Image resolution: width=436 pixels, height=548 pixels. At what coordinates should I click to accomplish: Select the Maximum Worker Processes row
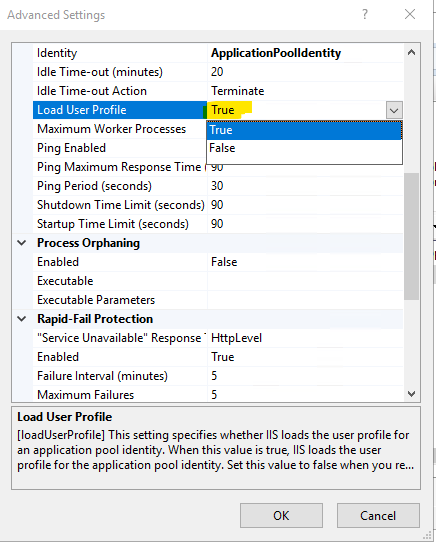point(120,129)
